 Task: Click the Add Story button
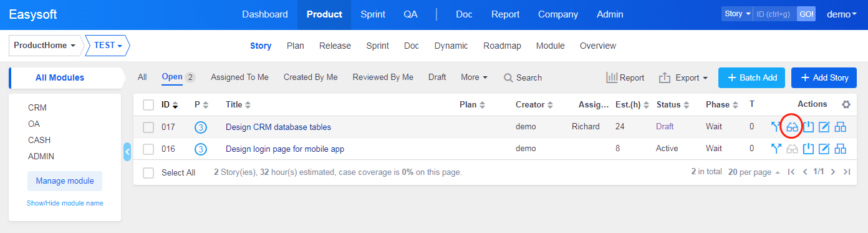pos(824,77)
